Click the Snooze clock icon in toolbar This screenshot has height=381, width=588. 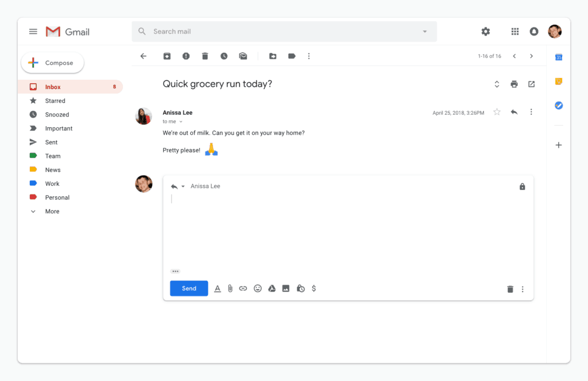point(224,56)
